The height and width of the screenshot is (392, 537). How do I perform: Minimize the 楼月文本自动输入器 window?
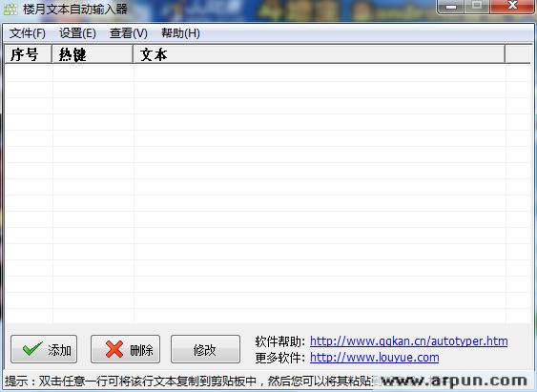451,7
